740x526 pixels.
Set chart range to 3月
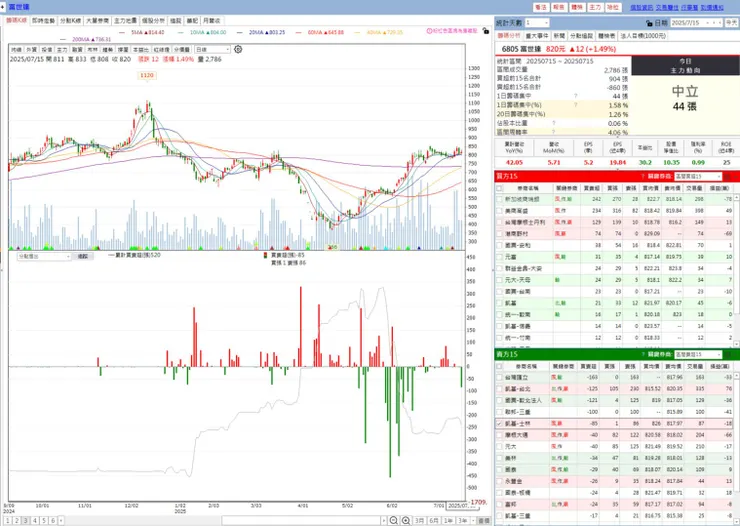(420, 520)
